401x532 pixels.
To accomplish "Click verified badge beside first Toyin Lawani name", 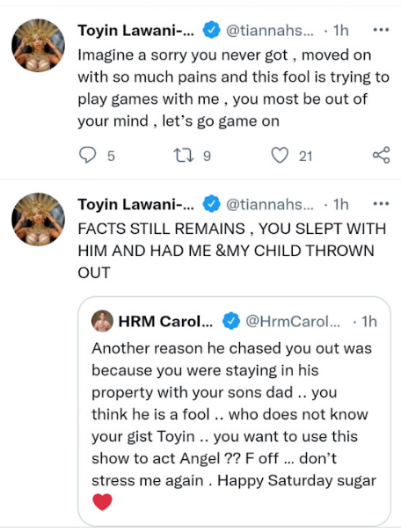I will (x=211, y=30).
